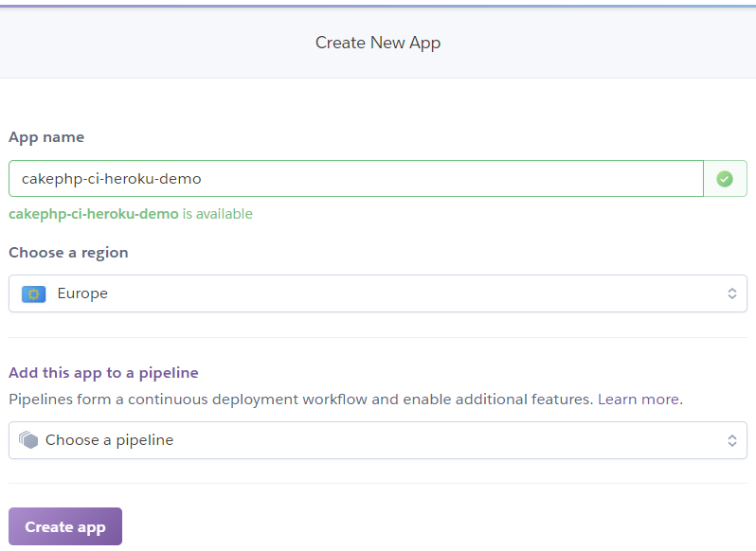This screenshot has height=551, width=756.
Task: Click the Add this app to a pipeline heading
Action: (103, 373)
